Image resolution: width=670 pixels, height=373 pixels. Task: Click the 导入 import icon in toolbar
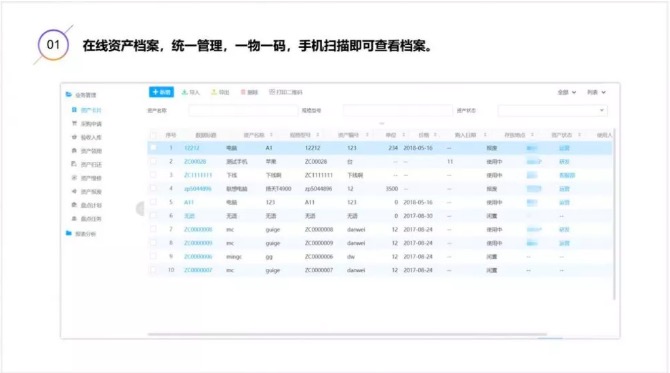tap(185, 92)
